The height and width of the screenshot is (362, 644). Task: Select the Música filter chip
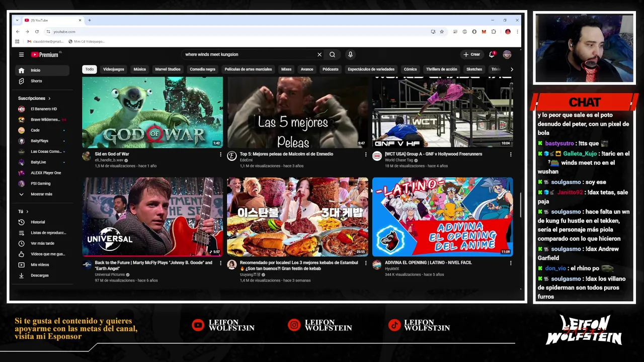(x=140, y=69)
